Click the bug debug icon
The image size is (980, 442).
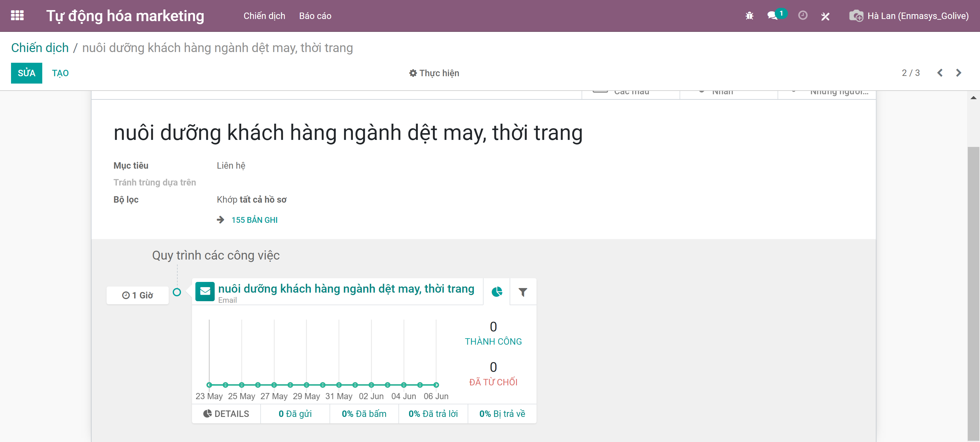click(749, 16)
